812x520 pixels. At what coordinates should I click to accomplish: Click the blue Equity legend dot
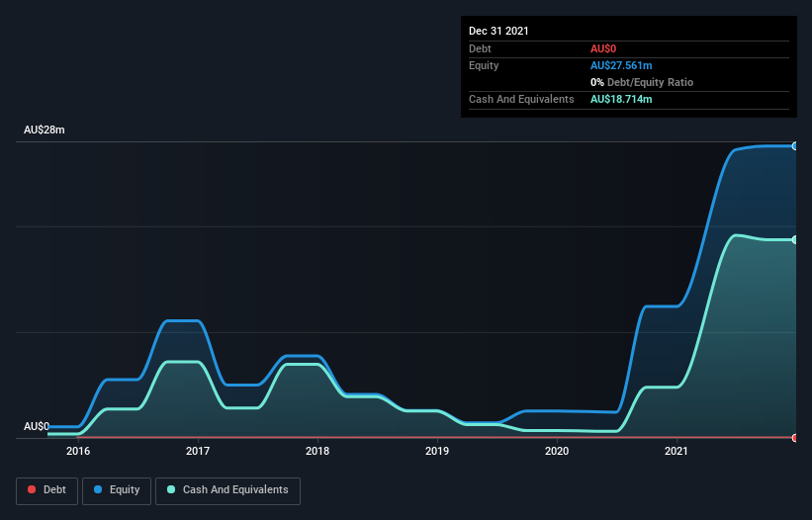(x=98, y=489)
